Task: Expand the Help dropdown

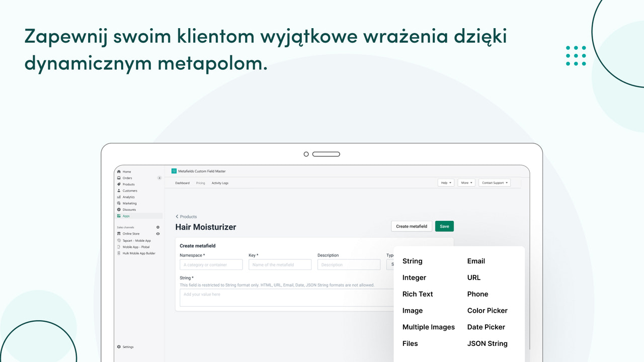Action: pyautogui.click(x=446, y=183)
